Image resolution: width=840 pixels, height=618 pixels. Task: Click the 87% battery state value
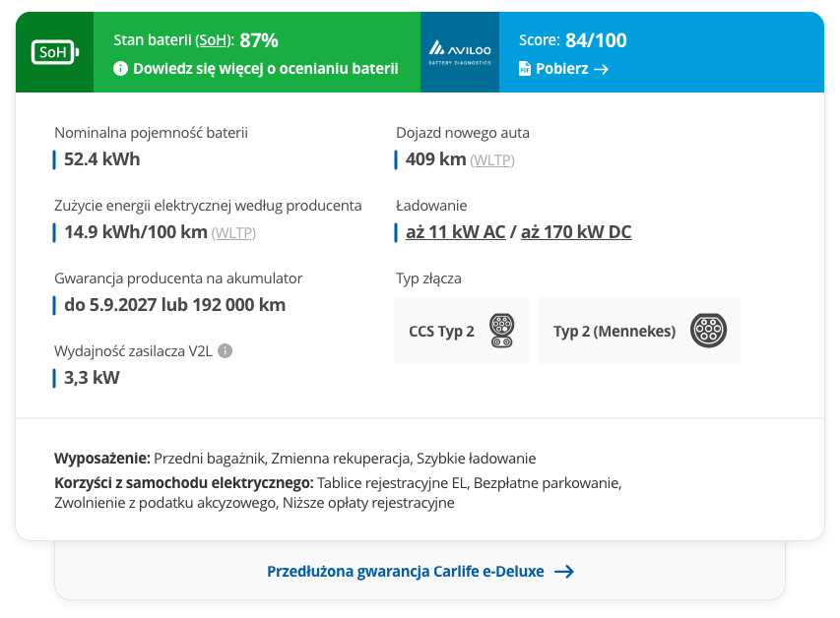click(x=259, y=40)
